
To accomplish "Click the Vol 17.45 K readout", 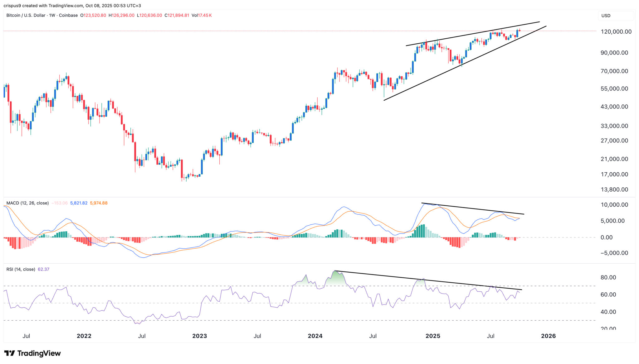I will (x=202, y=15).
